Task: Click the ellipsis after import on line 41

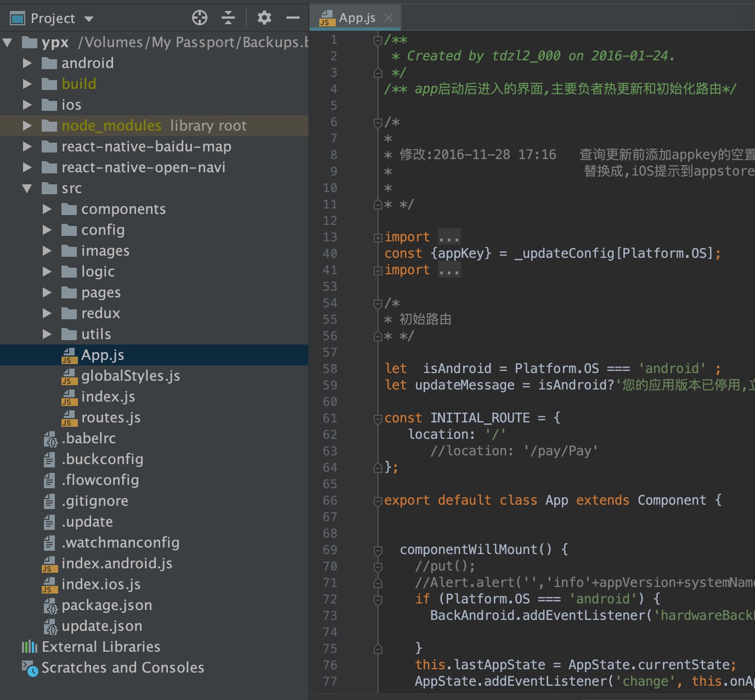Action: tap(449, 270)
